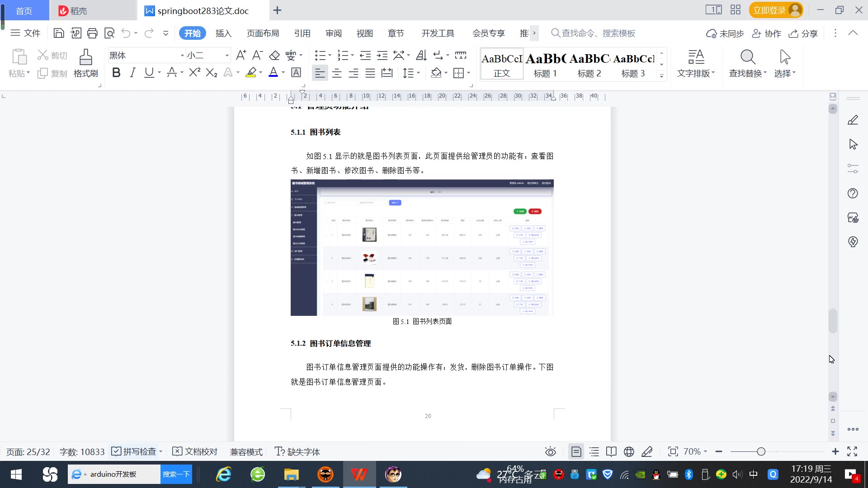Click the Save icon in quick toolbar
This screenshot has width=868, height=488.
(x=59, y=33)
